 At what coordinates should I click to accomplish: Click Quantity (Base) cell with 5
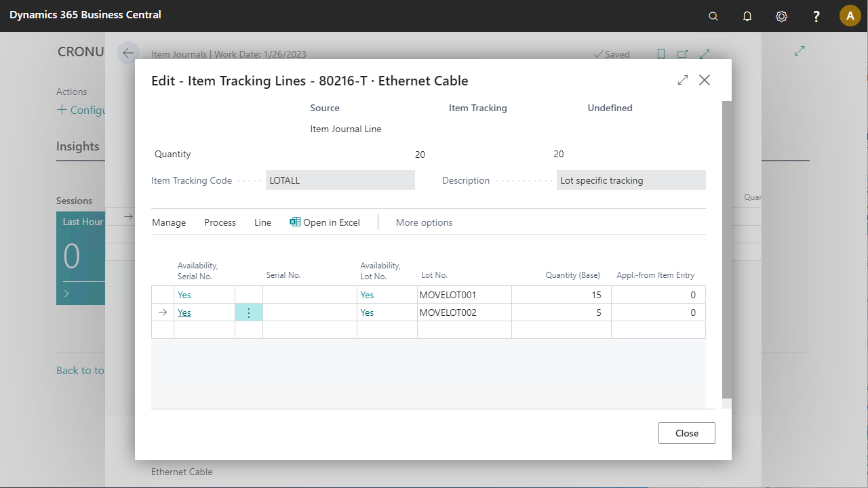point(561,312)
